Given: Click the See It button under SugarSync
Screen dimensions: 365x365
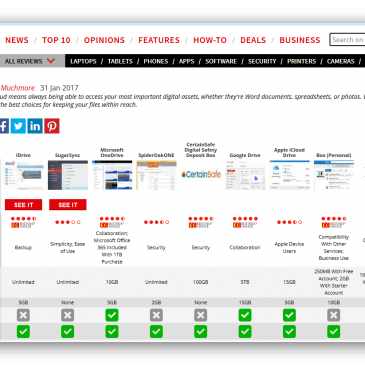Looking at the screenshot, I should (68, 205).
